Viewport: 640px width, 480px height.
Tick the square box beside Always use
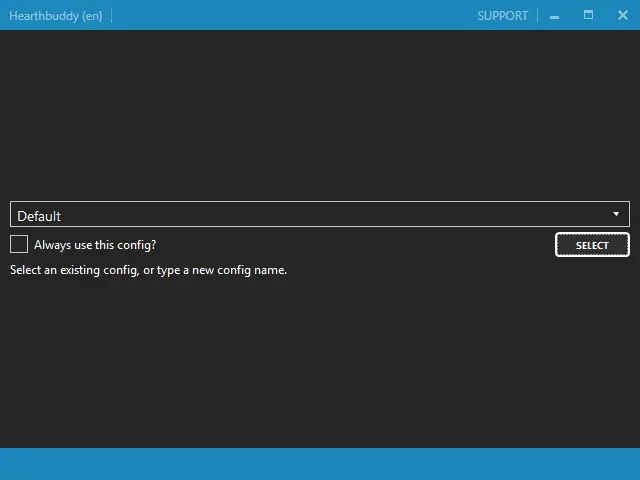click(x=19, y=244)
